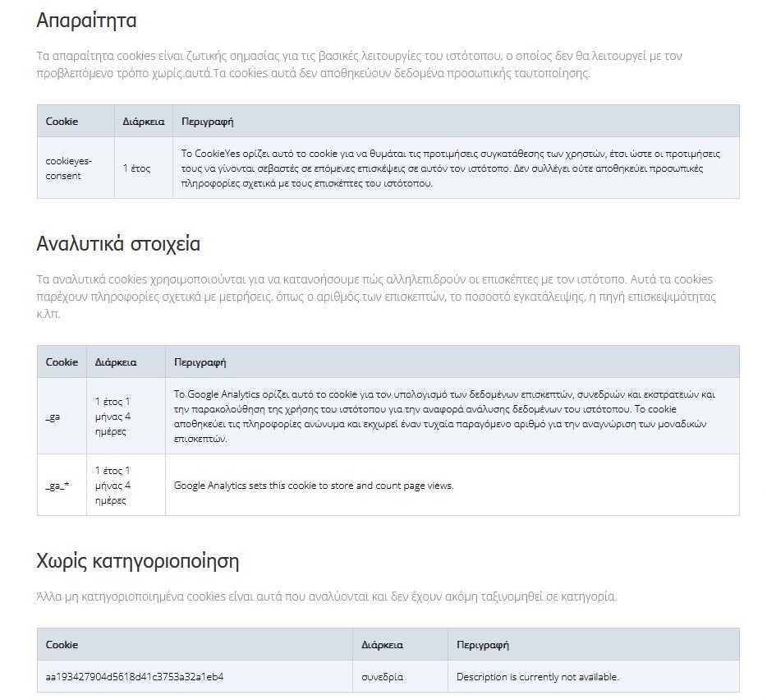Image resolution: width=767 pixels, height=700 pixels.
Task: Select the _ga_* cookie name cell
Action: pyautogui.click(x=62, y=485)
